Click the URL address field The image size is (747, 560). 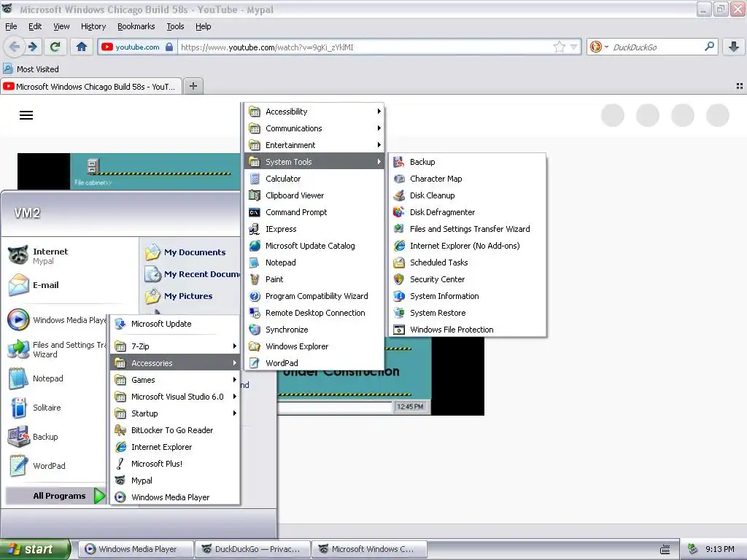(365, 47)
